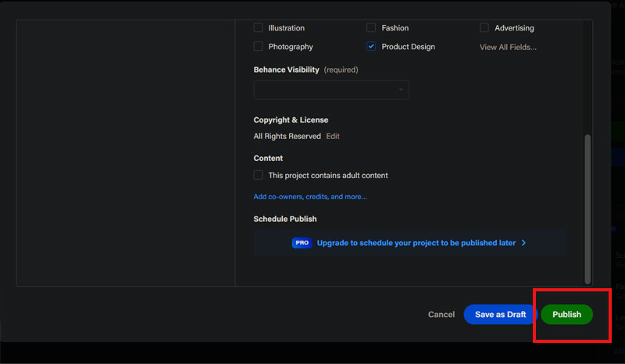
Task: Uncheck the Product Design checkbox
Action: coord(371,47)
